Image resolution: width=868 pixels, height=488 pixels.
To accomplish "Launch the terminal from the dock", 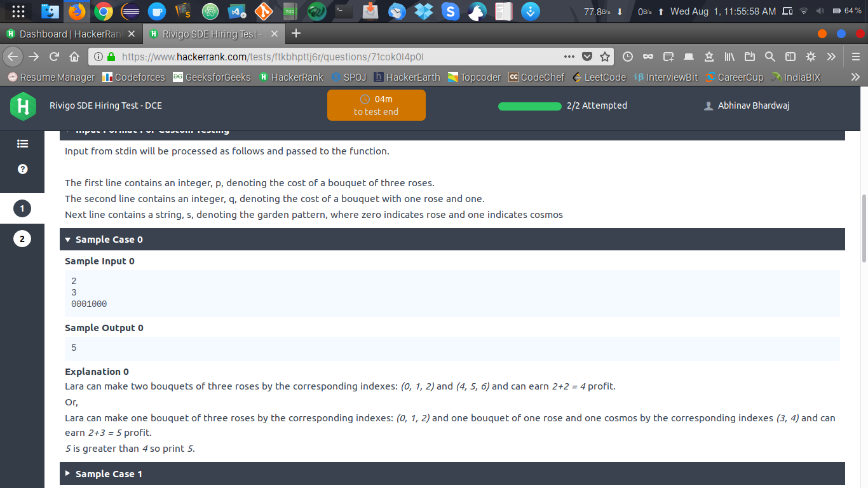I will [x=344, y=11].
